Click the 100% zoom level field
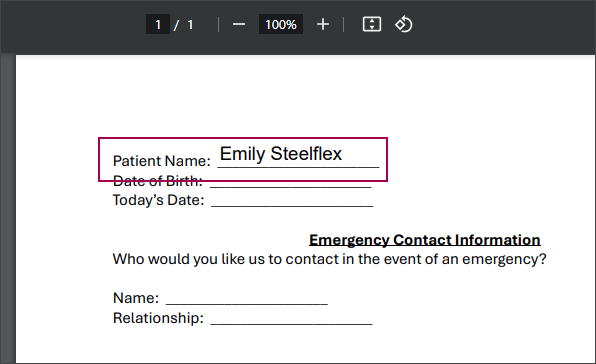 pyautogui.click(x=281, y=25)
